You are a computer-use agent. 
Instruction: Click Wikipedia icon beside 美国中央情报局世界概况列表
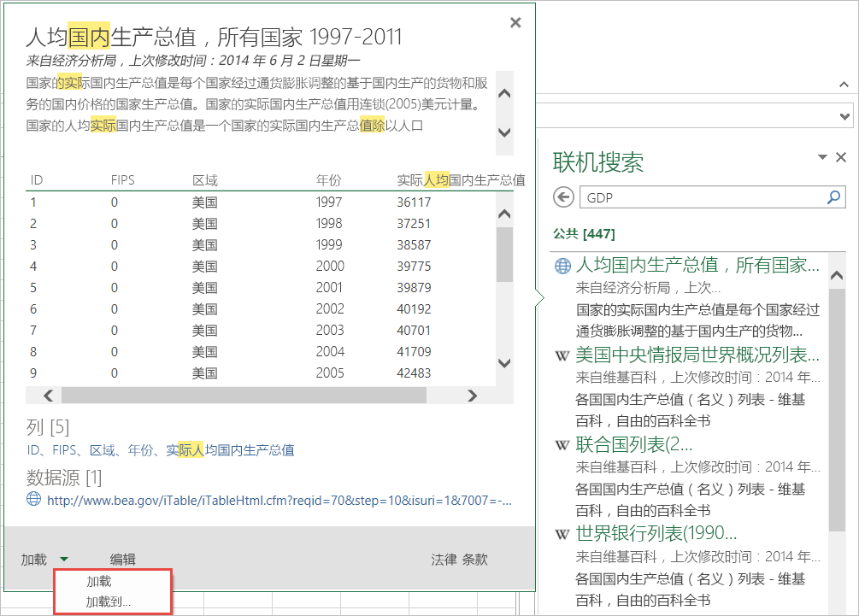562,355
